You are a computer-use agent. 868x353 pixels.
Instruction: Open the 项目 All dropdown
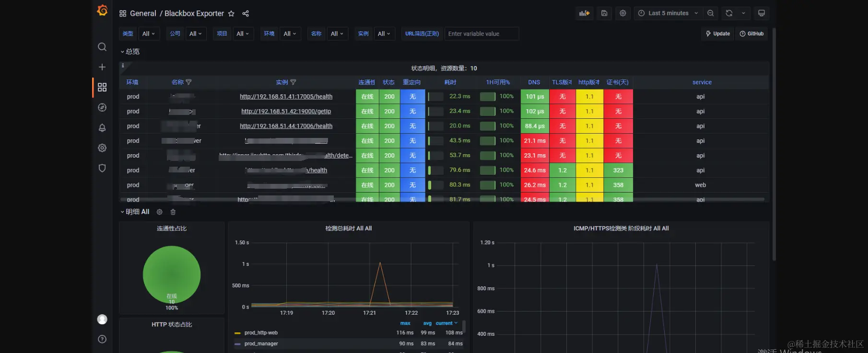click(243, 34)
